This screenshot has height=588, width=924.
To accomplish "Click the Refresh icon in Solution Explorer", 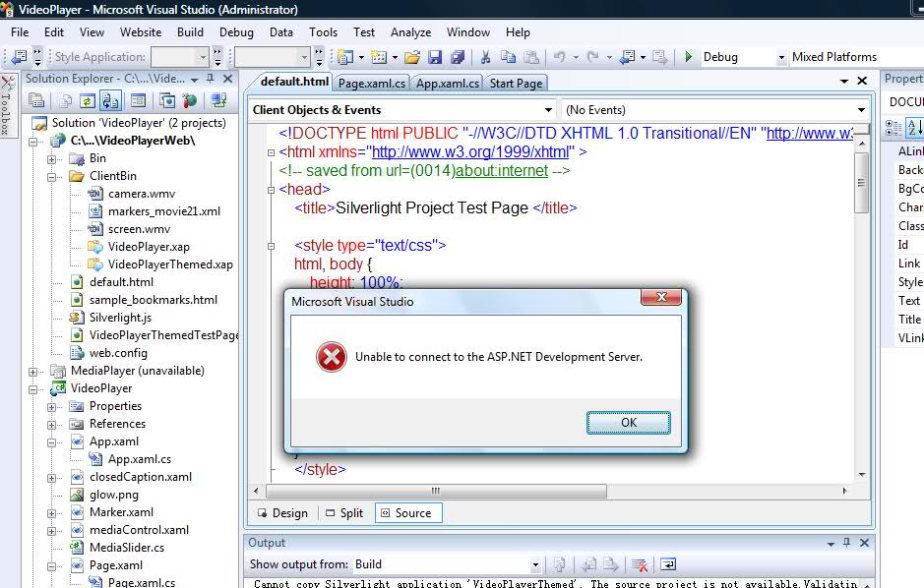I will point(88,100).
